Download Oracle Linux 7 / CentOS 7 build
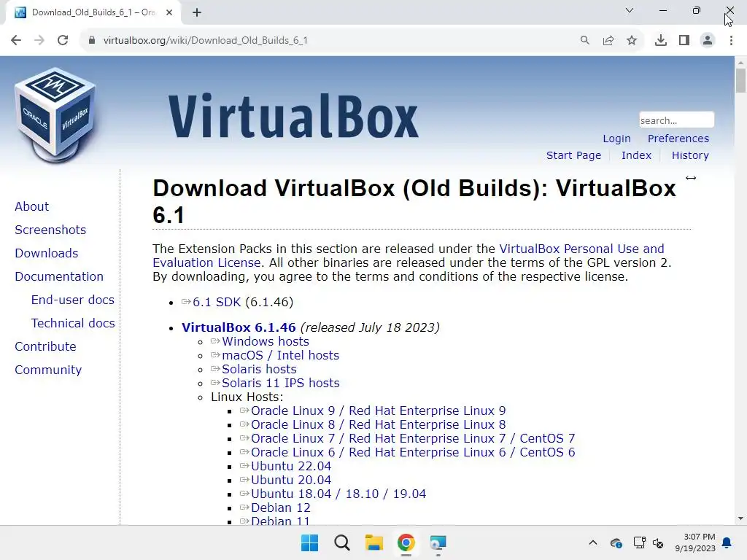The image size is (747, 560). tap(413, 438)
